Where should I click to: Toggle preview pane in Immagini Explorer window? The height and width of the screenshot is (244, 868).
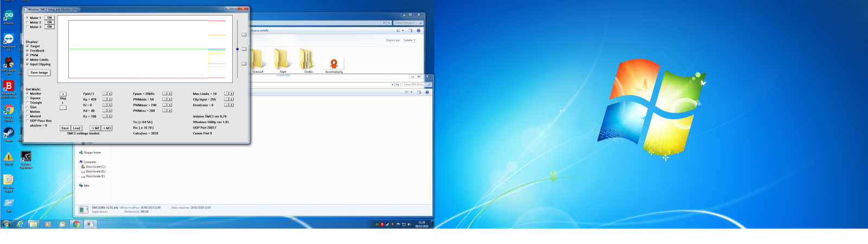pos(410,30)
